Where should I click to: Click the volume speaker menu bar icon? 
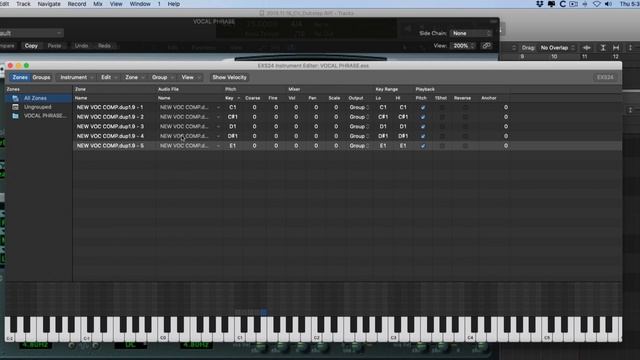coord(608,4)
